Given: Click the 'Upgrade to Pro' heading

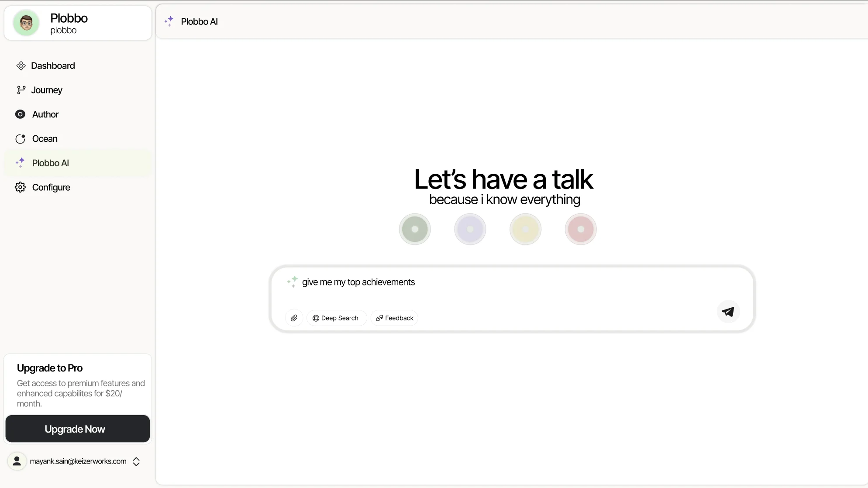Looking at the screenshot, I should click(x=50, y=368).
